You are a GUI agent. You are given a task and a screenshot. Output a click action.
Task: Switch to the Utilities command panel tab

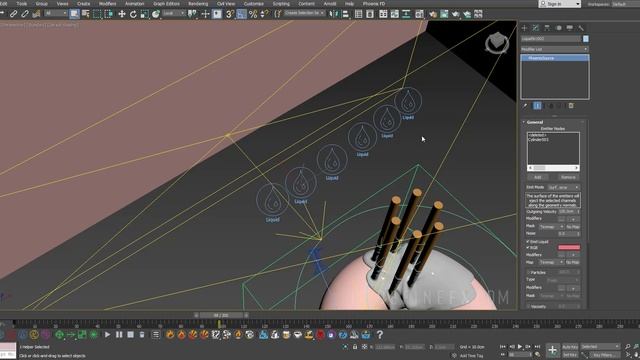coord(581,28)
